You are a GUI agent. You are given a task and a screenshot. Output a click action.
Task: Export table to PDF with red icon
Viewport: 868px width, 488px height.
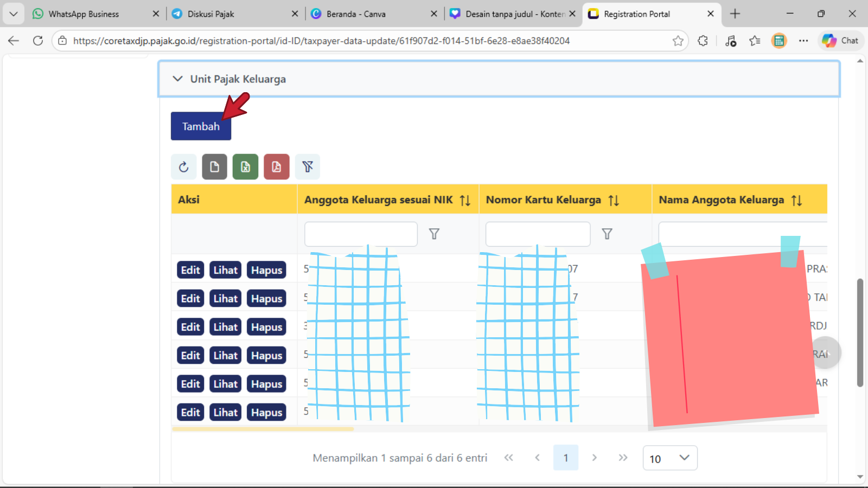click(276, 167)
